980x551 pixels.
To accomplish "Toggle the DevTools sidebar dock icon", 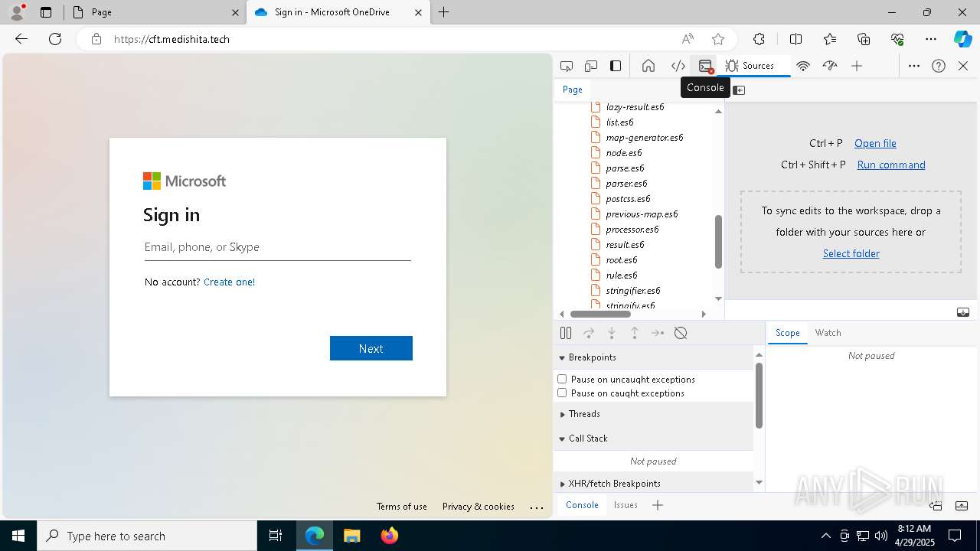I will click(x=616, y=66).
